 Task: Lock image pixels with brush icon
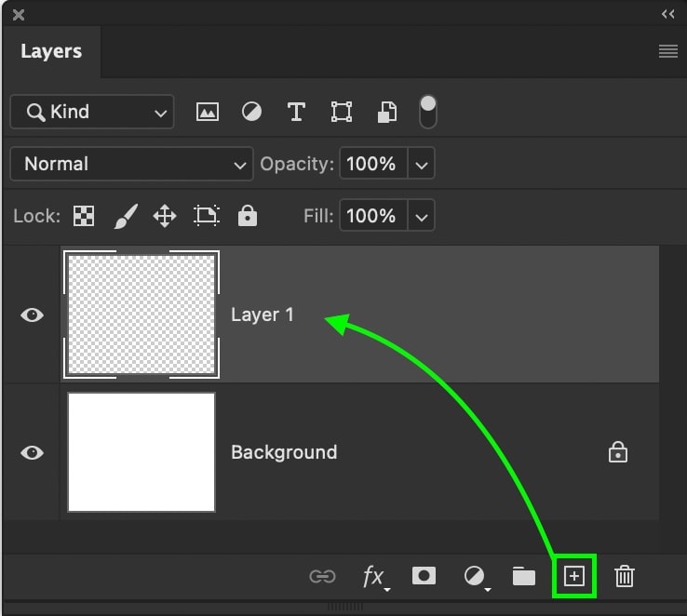click(x=125, y=217)
